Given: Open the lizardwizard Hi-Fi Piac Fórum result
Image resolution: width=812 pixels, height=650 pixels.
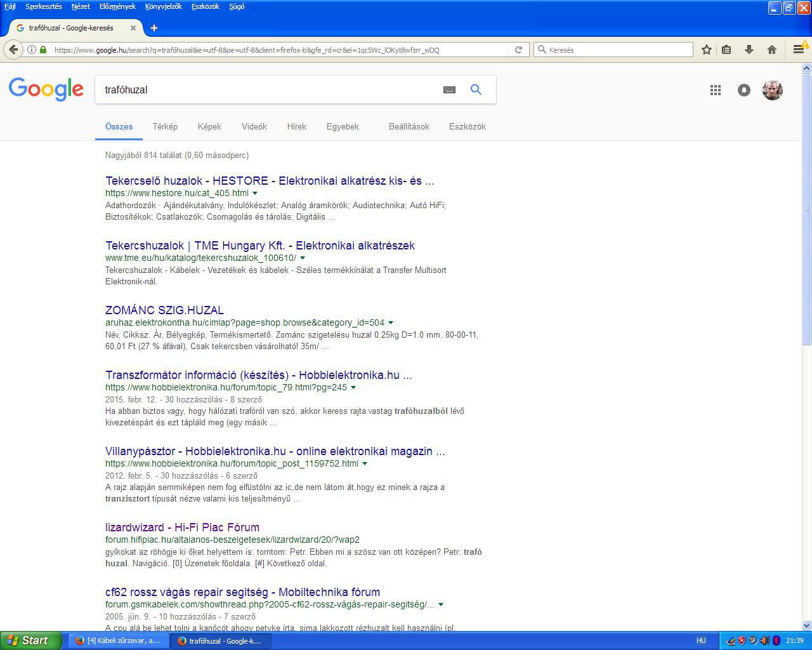Looking at the screenshot, I should [x=182, y=527].
